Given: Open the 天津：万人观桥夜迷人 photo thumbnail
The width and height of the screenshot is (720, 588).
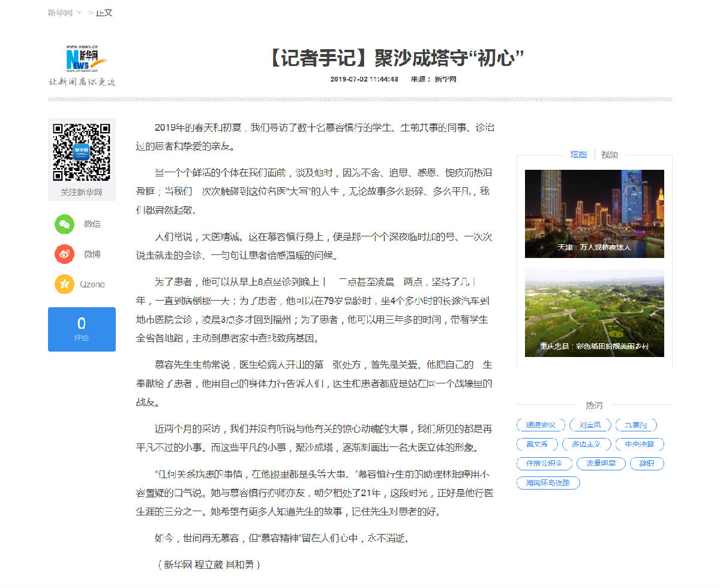Looking at the screenshot, I should [594, 213].
